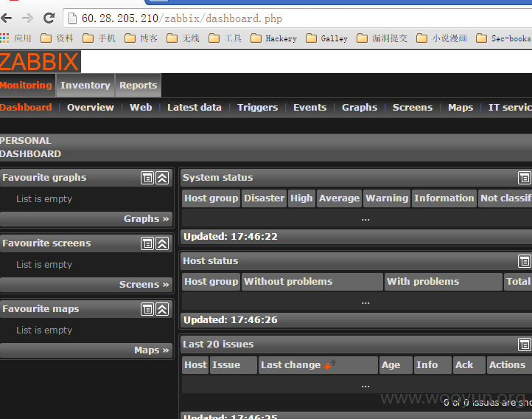532x419 pixels.
Task: Open the 漏洞提交 bookmark folder
Action: (x=382, y=38)
